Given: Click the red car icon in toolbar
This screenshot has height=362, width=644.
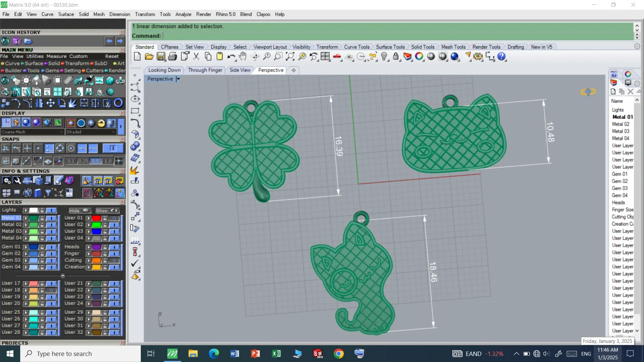Looking at the screenshot, I should (x=337, y=57).
